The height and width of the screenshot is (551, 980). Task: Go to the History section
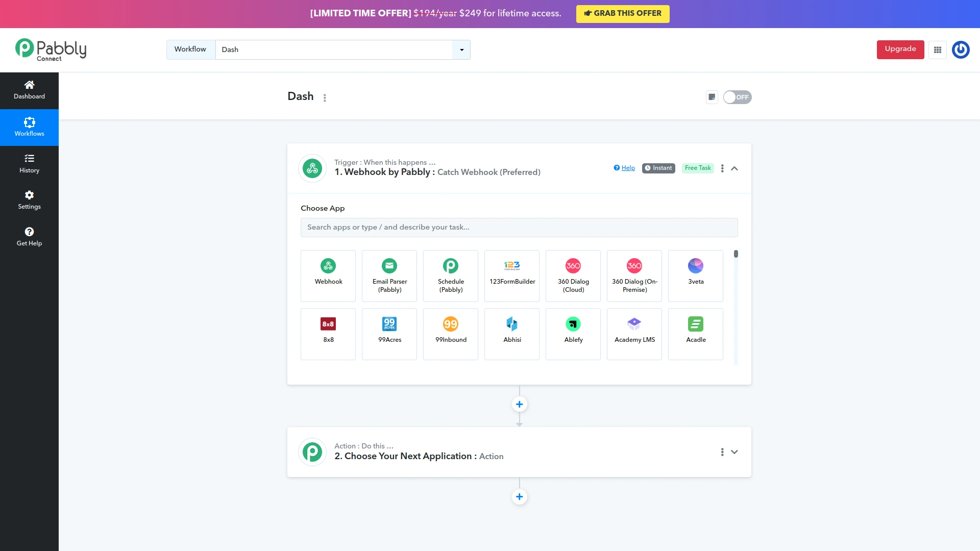click(29, 163)
